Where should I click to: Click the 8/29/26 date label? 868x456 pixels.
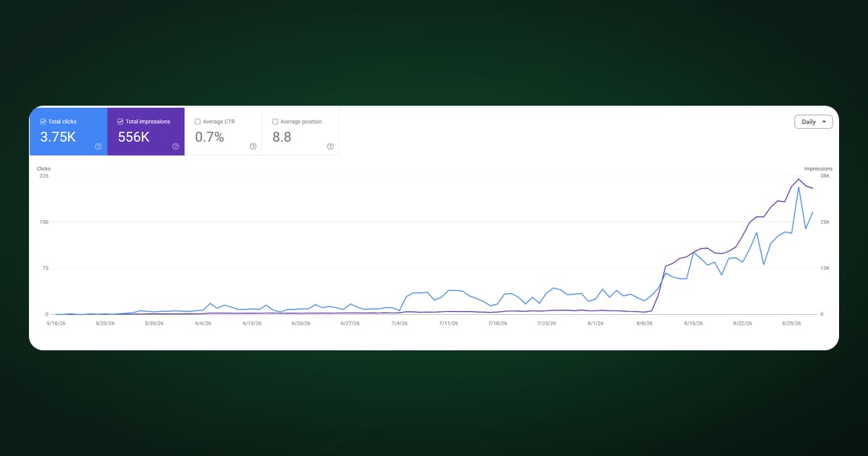coord(791,324)
